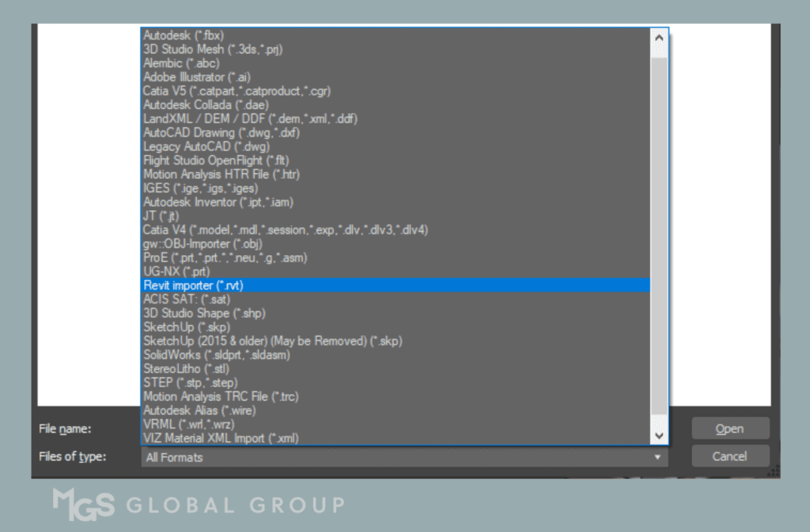The width and height of the screenshot is (810, 532).
Task: Select SolidWorks (*.sldprt,*.sldasm) option
Action: [217, 355]
